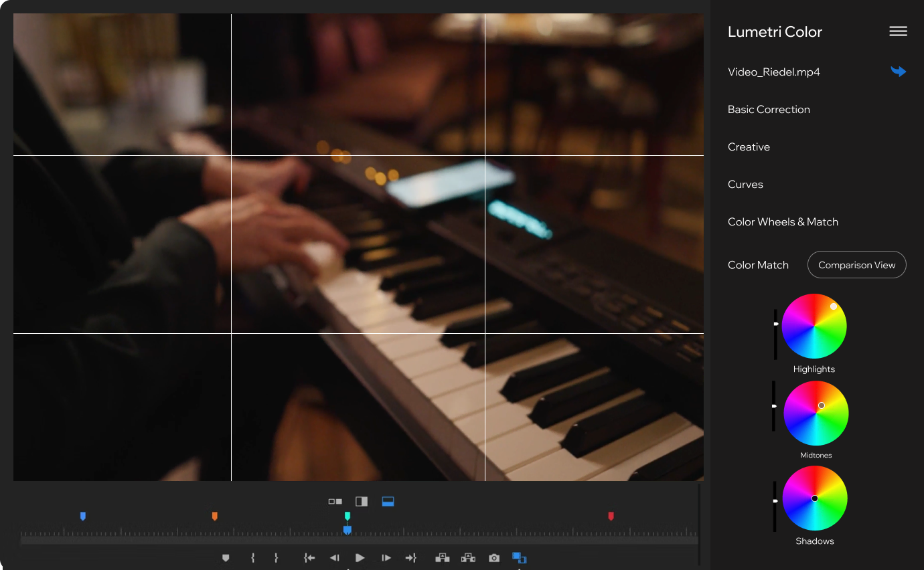The height and width of the screenshot is (570, 924).
Task: Click the Go to Out point icon
Action: point(411,558)
